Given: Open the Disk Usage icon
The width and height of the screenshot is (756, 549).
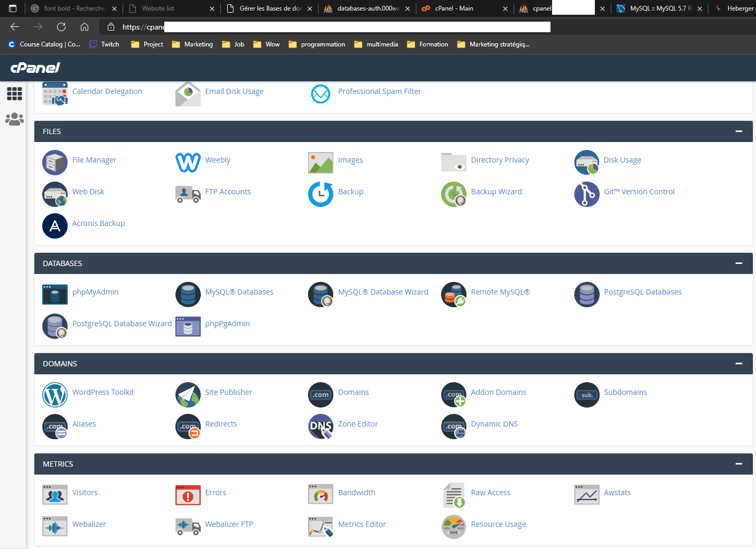Looking at the screenshot, I should pos(586,163).
